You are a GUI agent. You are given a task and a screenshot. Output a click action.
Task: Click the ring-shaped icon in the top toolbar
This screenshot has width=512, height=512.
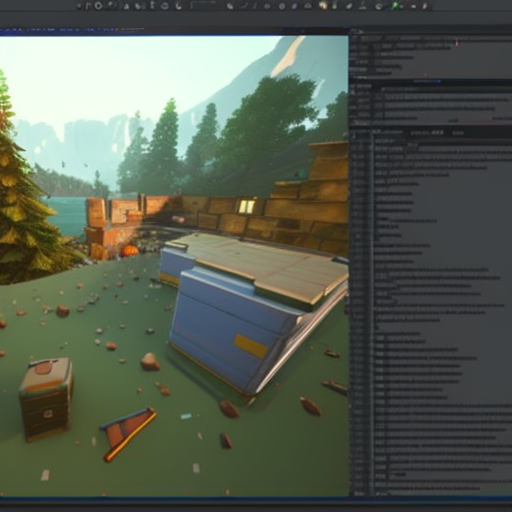click(x=98, y=6)
